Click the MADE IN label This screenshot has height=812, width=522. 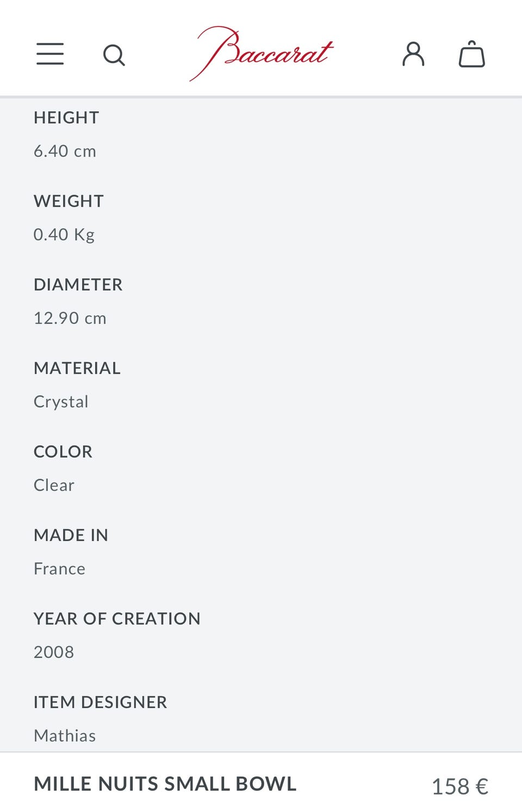click(71, 535)
